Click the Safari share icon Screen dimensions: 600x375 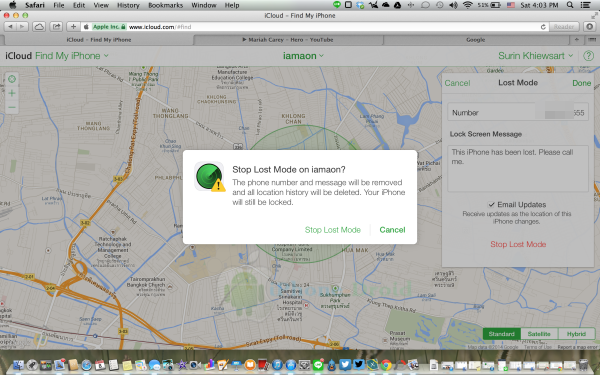pyautogui.click(x=57, y=27)
